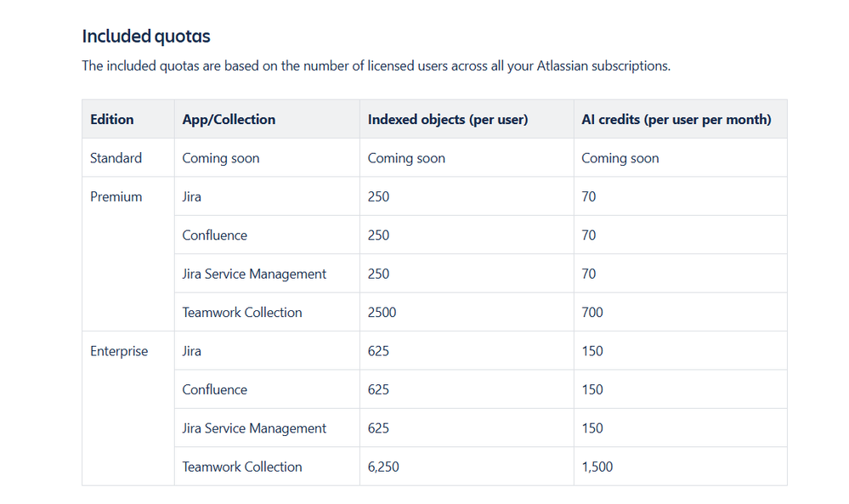
Task: Click 'Confluence' in the Enterprise rows
Action: click(x=214, y=390)
